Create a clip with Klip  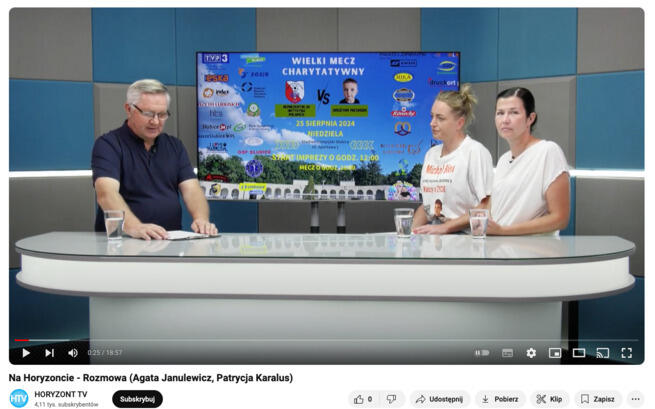[550, 399]
